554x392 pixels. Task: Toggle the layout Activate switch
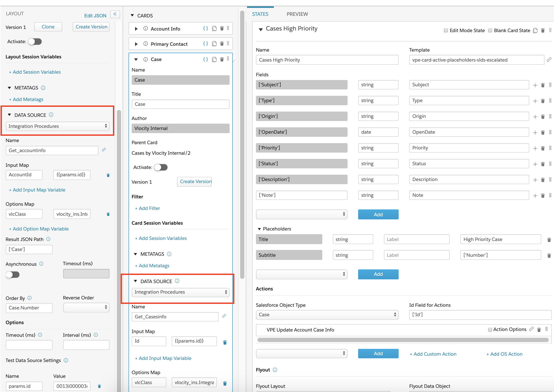click(x=35, y=42)
